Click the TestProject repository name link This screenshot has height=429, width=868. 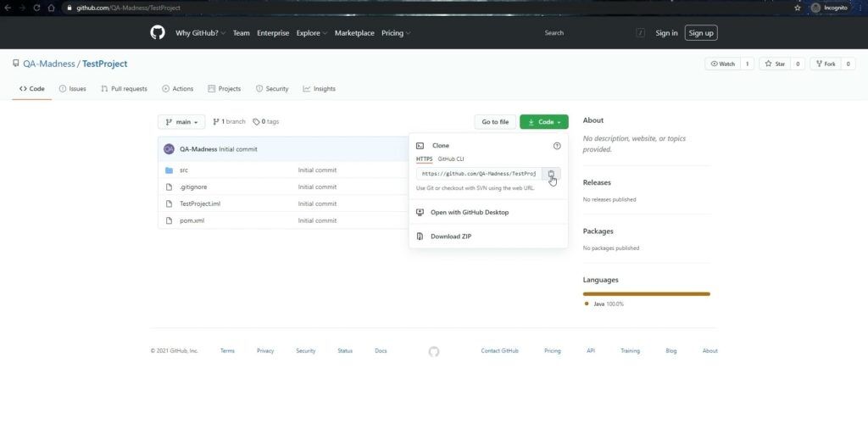click(x=104, y=64)
